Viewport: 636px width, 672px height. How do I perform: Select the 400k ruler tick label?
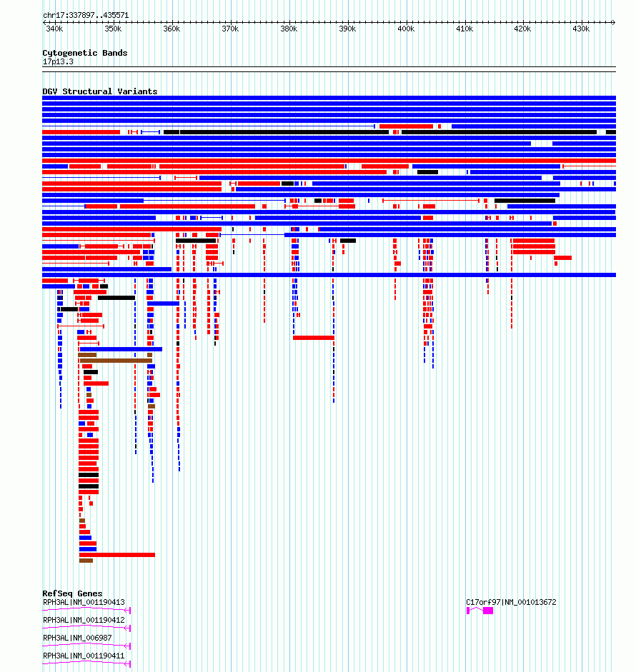tap(406, 29)
